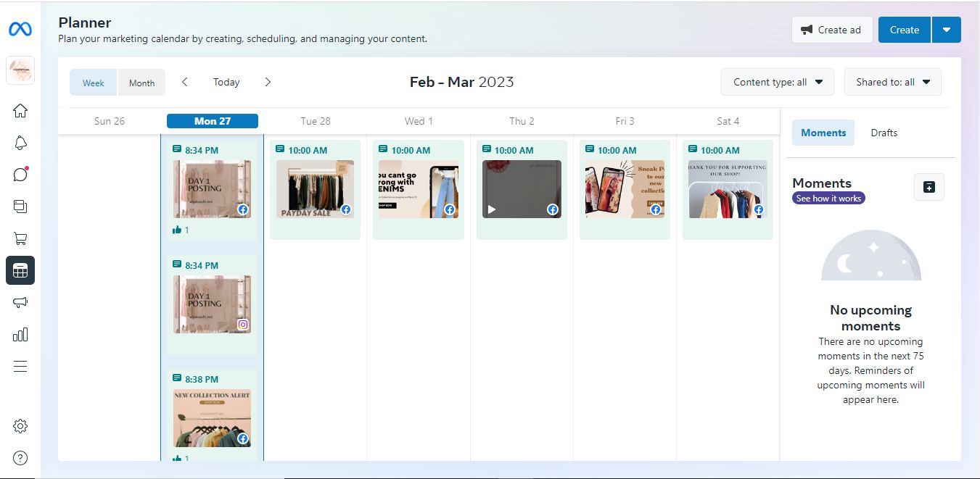Viewport: 980px width, 479px height.
Task: Open New Collection Alert post thumbnail
Action: pos(212,418)
